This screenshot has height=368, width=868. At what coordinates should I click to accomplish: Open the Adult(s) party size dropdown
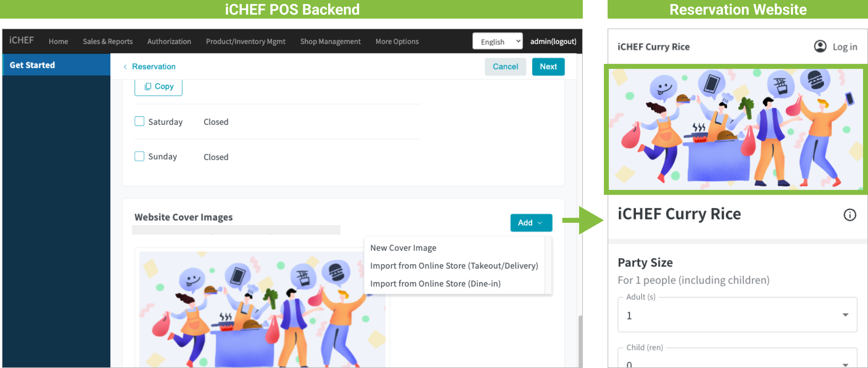pos(737,315)
